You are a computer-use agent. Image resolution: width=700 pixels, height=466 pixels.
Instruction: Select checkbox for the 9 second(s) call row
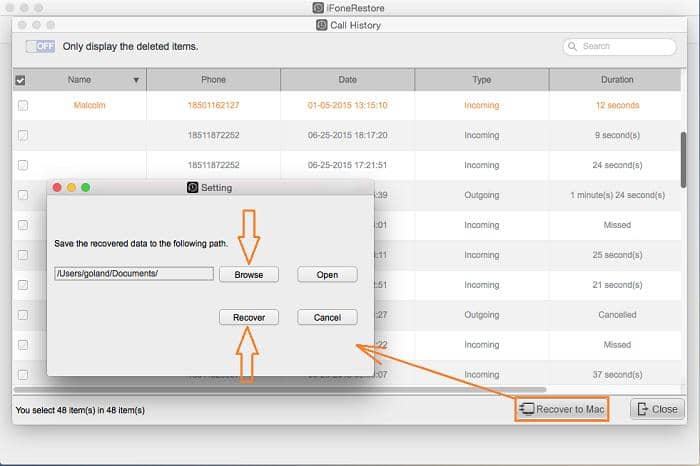pos(23,135)
